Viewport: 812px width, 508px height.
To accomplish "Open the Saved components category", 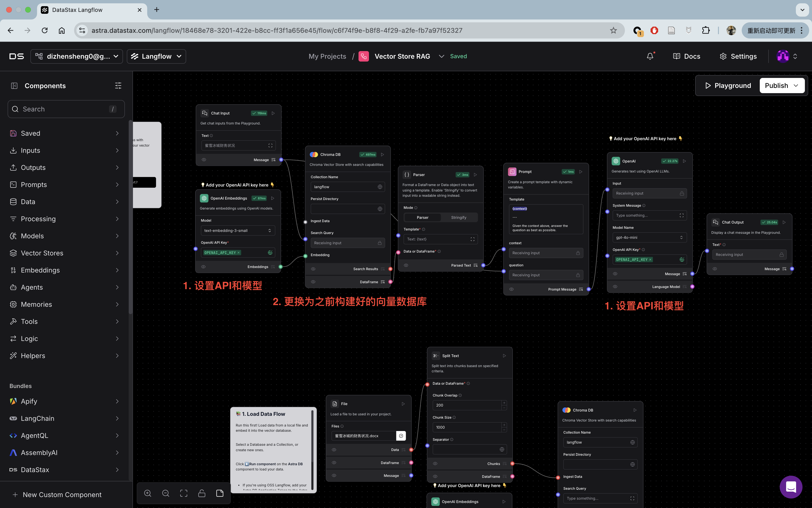I will coord(65,133).
